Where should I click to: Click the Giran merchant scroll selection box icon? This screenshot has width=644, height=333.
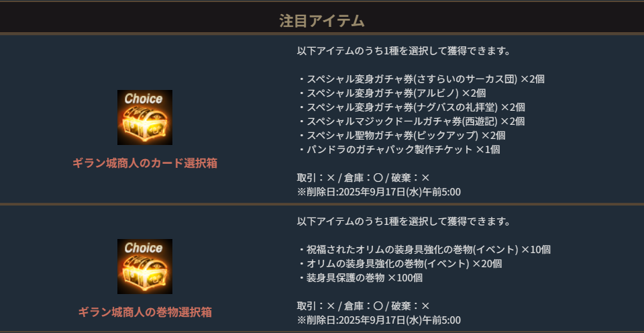pos(145,267)
